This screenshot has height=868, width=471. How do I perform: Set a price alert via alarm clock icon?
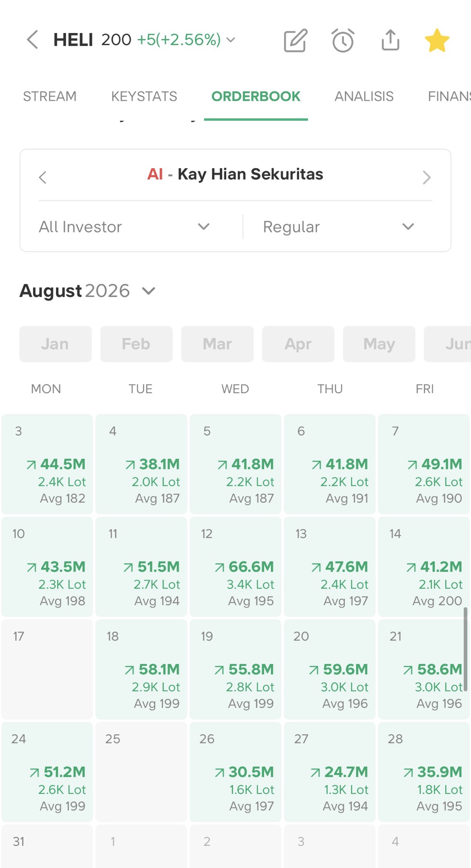pos(343,40)
